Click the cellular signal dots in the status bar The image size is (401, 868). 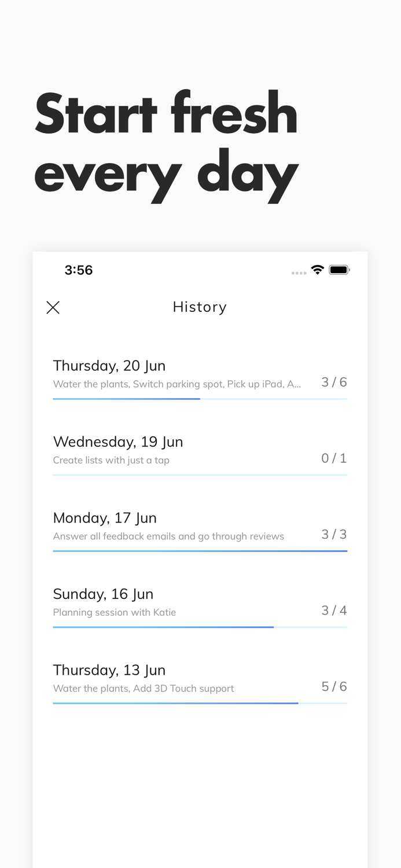coord(299,271)
